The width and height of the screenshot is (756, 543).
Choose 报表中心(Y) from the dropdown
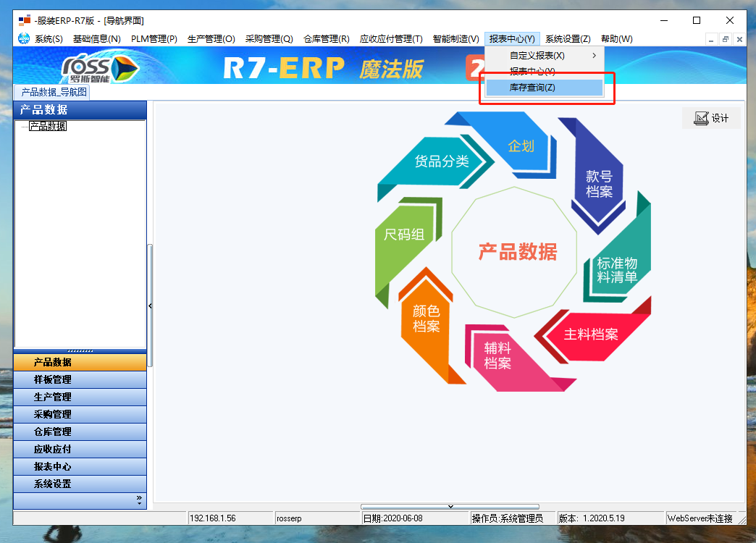coord(545,72)
